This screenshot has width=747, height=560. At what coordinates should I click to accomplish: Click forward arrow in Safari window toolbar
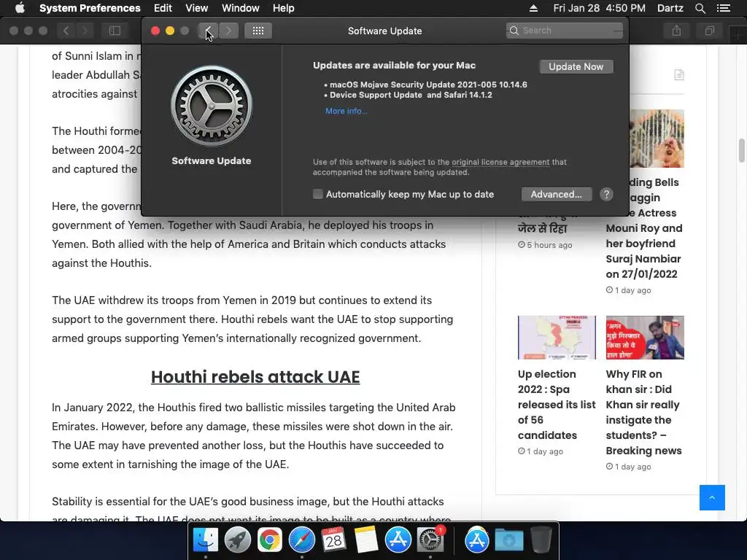[85, 31]
